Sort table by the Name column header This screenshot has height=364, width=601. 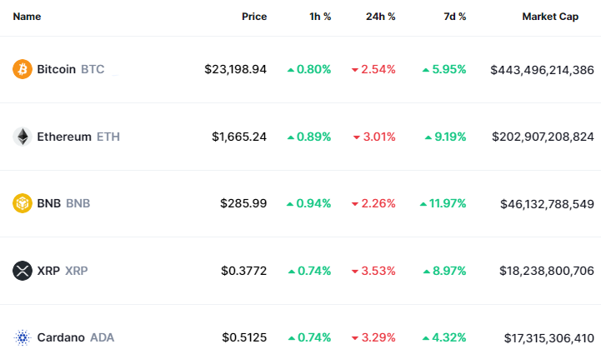coord(27,17)
